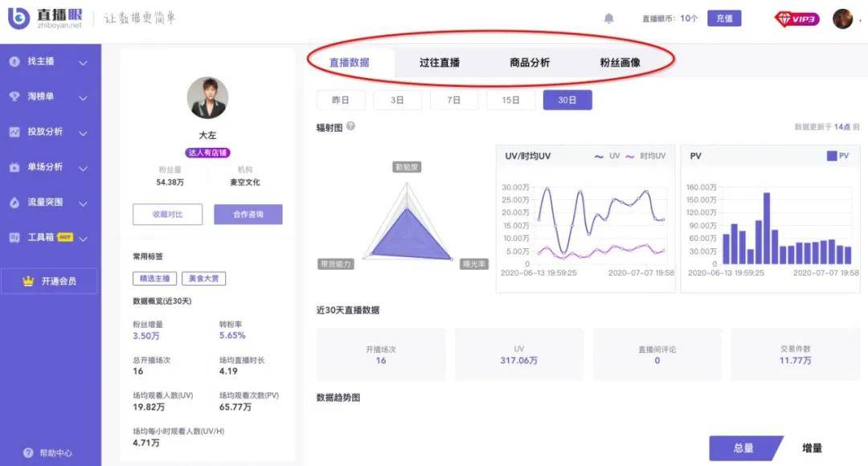This screenshot has width=868, height=466.
Task: Click the 直播眼 logo icon
Action: [19, 18]
